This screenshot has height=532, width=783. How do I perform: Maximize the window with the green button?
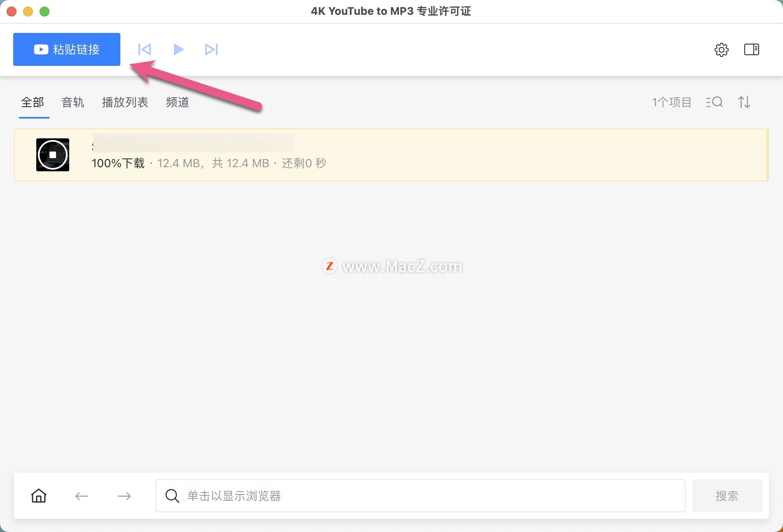(x=45, y=12)
